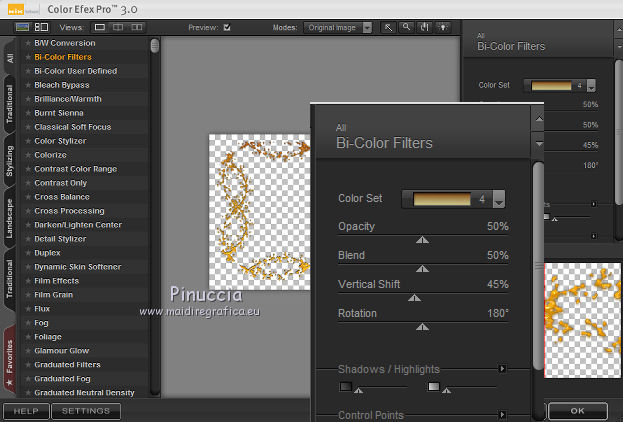Click the Rotation slider handle
The height and width of the screenshot is (422, 623).
click(x=422, y=327)
